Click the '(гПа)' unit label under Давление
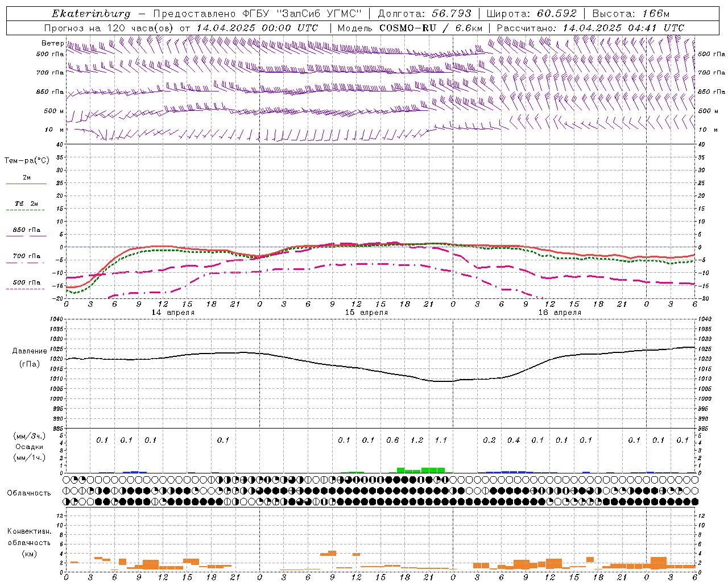This screenshot has width=728, height=582. [x=30, y=364]
